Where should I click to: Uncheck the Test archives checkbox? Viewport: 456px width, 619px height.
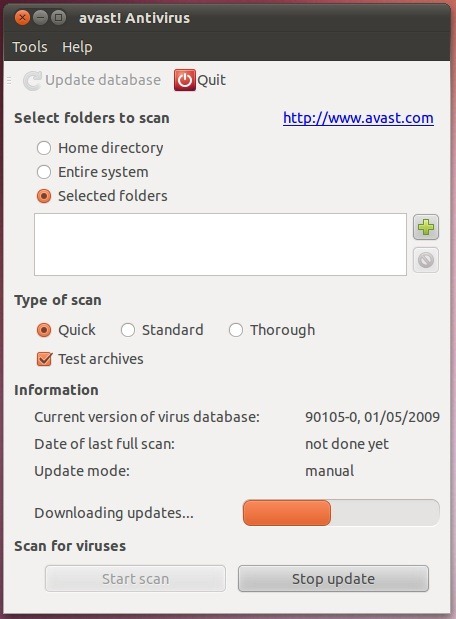(x=44, y=359)
